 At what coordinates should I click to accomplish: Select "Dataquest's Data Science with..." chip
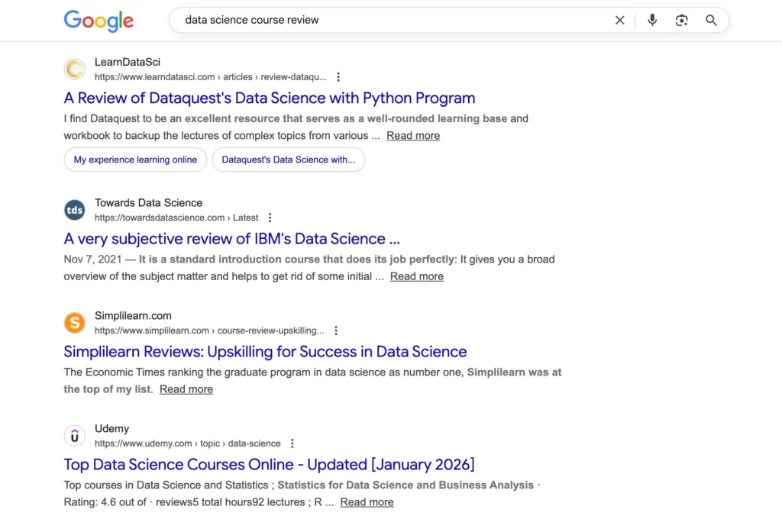point(288,160)
